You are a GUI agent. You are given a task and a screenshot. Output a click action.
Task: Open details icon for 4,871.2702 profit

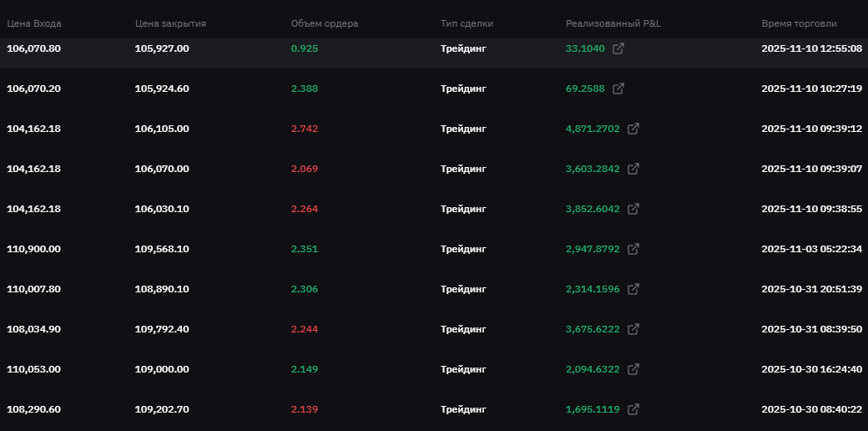[x=633, y=129]
